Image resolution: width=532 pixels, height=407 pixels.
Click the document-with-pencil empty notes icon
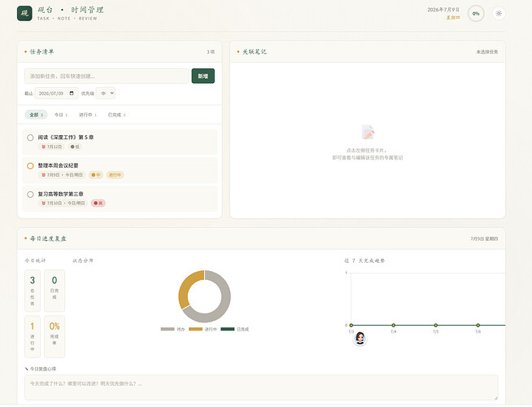tap(368, 132)
